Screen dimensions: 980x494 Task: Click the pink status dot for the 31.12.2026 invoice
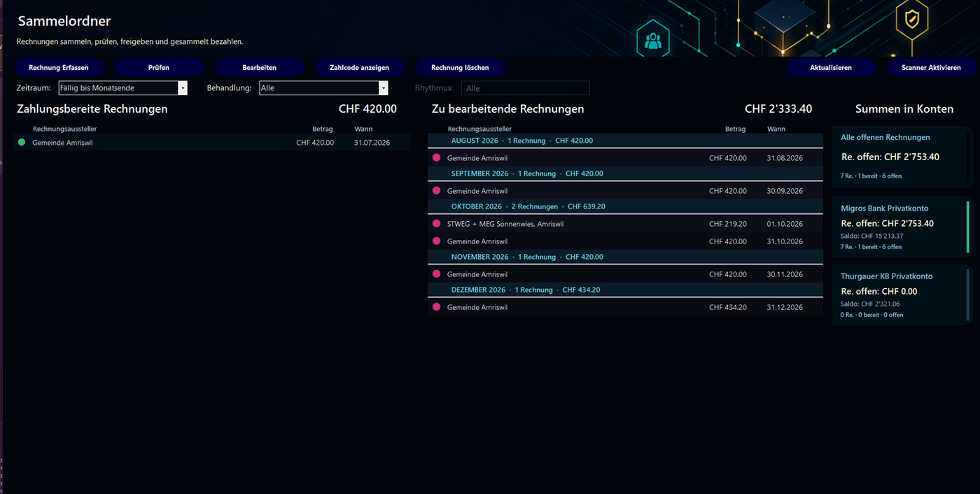[x=437, y=306]
